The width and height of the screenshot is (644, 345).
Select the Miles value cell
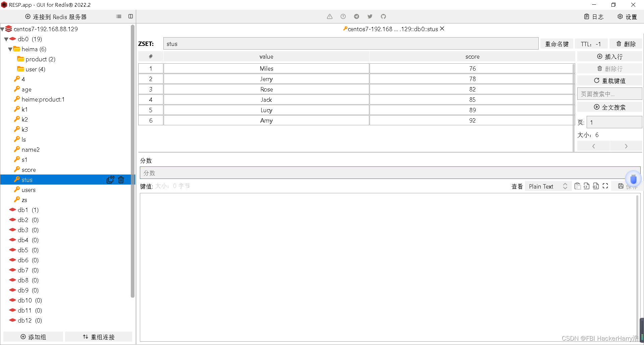tap(266, 68)
